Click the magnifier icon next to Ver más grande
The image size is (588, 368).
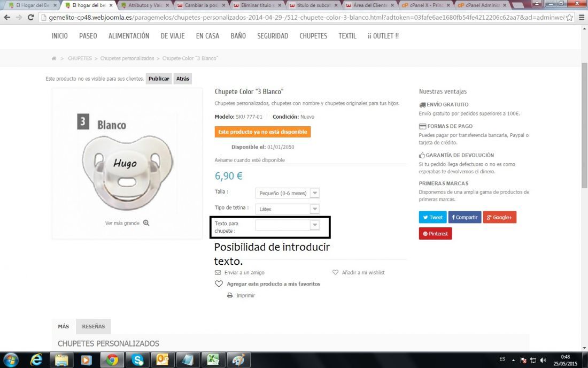coord(146,223)
